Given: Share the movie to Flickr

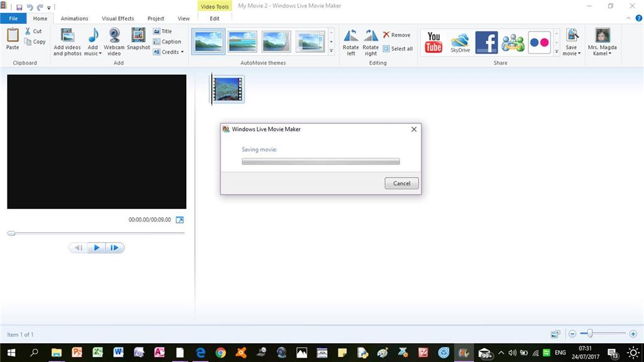Looking at the screenshot, I should pyautogui.click(x=539, y=42).
